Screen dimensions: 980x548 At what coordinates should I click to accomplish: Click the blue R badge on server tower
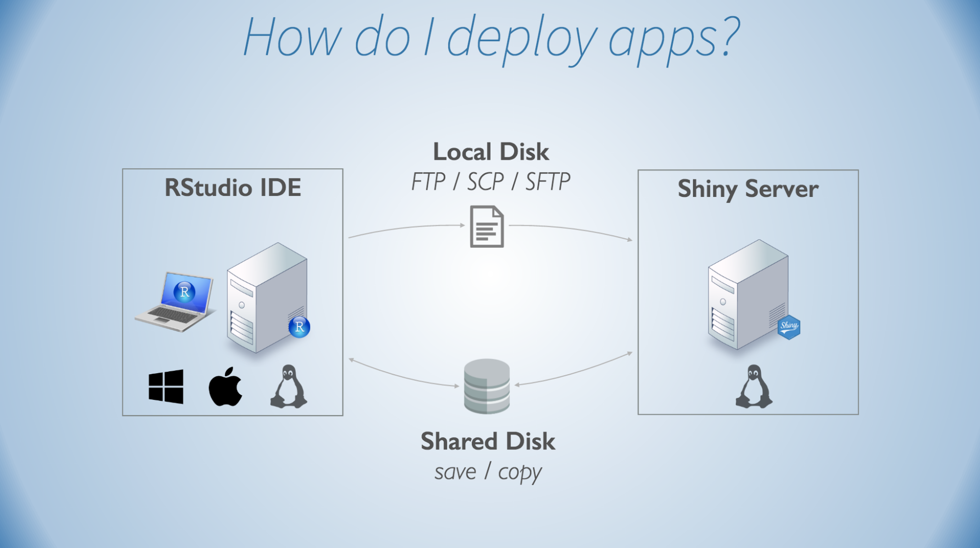coord(299,327)
